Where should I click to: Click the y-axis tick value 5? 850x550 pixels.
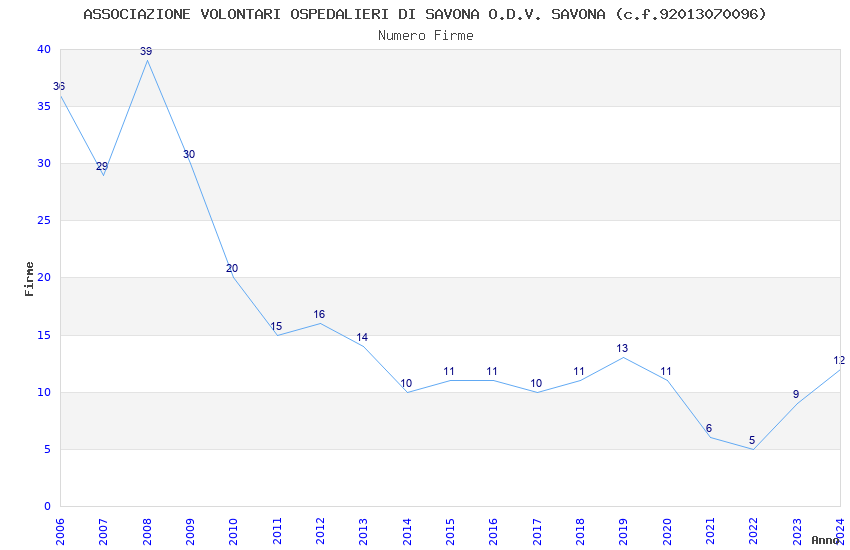coord(48,449)
